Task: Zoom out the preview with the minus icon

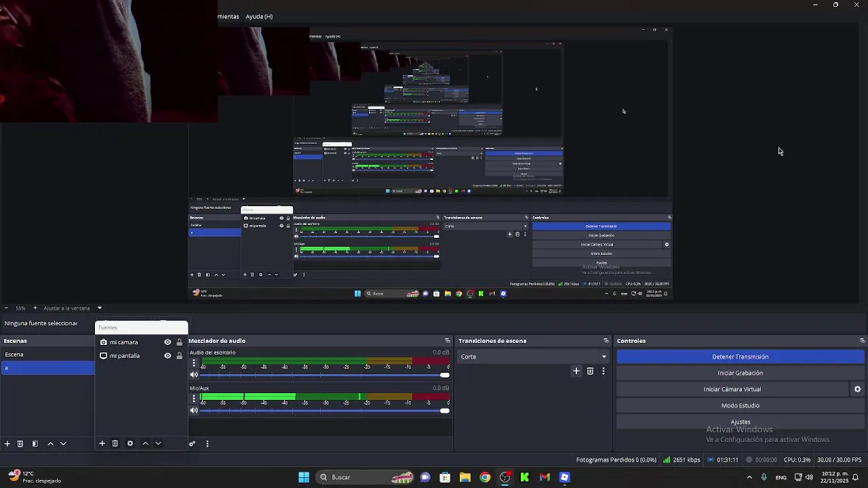Action: point(6,308)
